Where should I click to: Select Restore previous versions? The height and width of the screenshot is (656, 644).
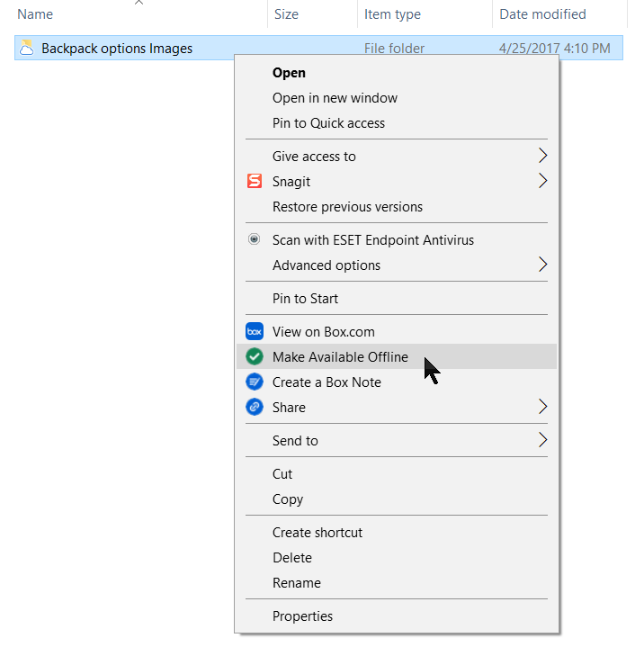[347, 207]
